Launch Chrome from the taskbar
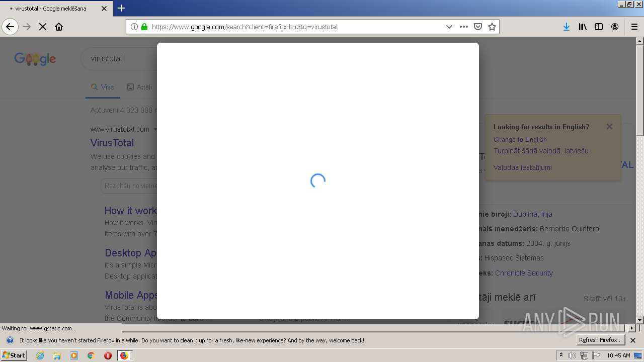This screenshot has width=644, height=362. click(x=91, y=355)
